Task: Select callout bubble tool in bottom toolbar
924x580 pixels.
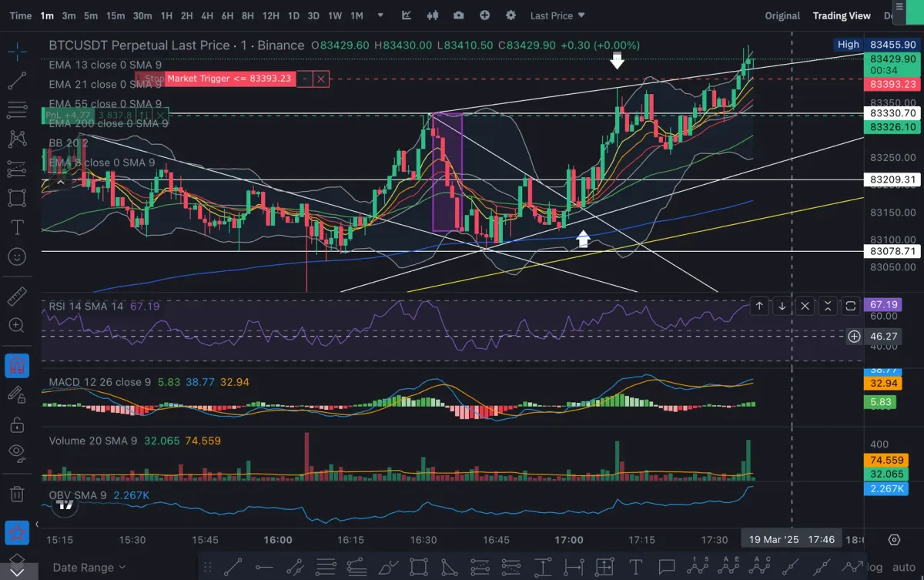Action: click(x=667, y=568)
